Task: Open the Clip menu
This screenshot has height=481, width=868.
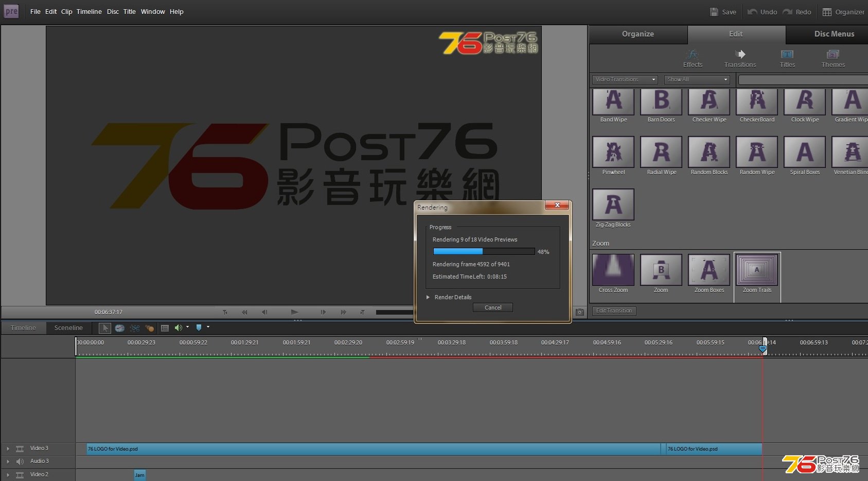Action: click(x=66, y=11)
